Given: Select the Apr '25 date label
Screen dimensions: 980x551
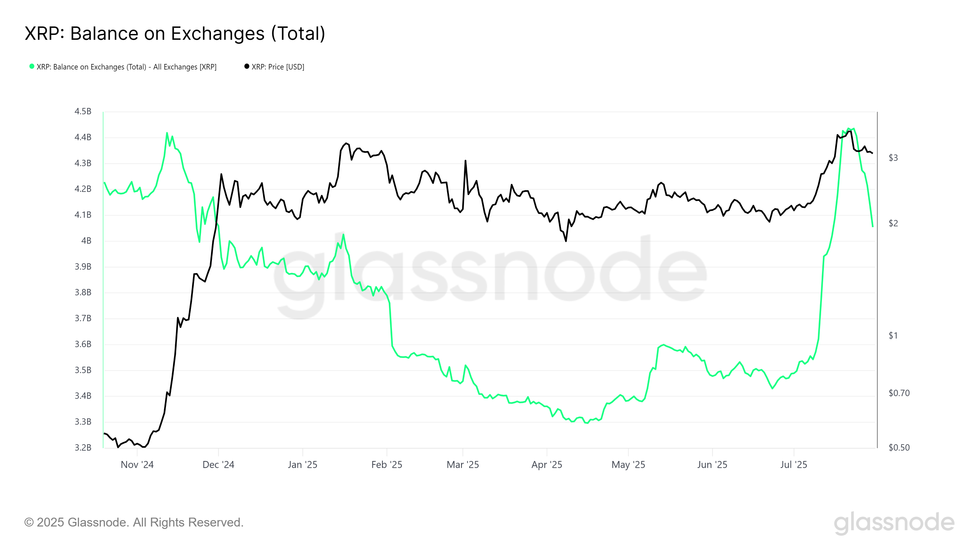Looking at the screenshot, I should (x=547, y=465).
